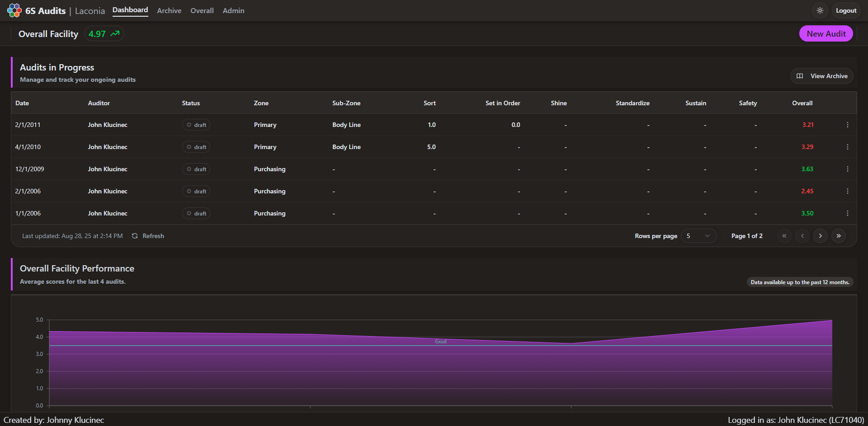Screen dimensions: 868x426
Task: Open the Admin section
Action: 233,10
